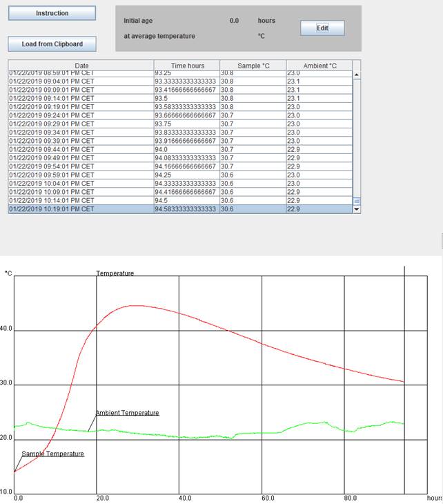Image resolution: width=443 pixels, height=504 pixels.
Task: Click the time cell showing 93.5
Action: click(x=186, y=98)
